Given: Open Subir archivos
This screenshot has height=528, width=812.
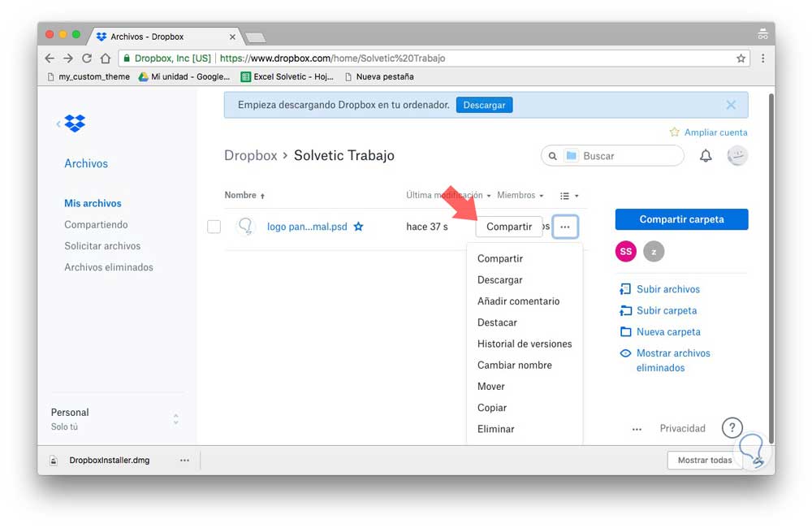Looking at the screenshot, I should click(x=668, y=289).
